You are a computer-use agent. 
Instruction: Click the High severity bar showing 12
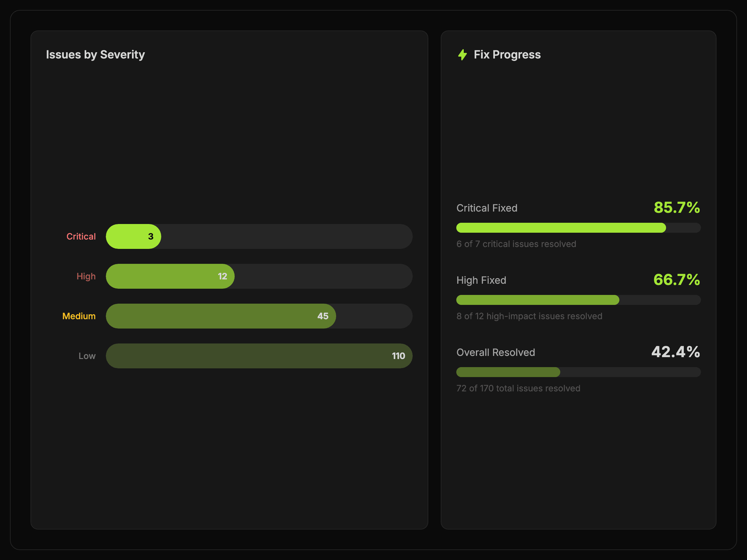170,277
